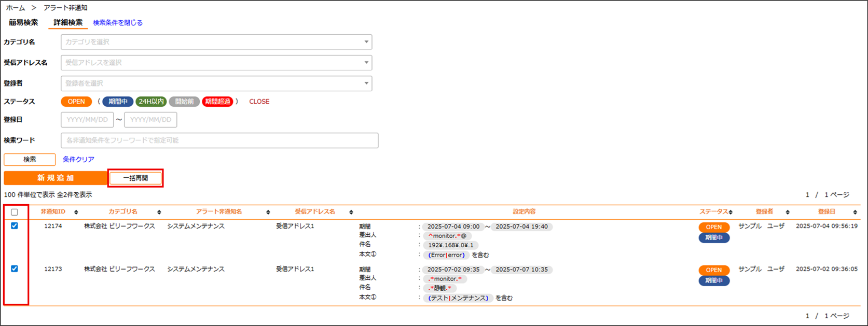
Task: Click the .*静観.* subject pattern
Action: click(440, 288)
